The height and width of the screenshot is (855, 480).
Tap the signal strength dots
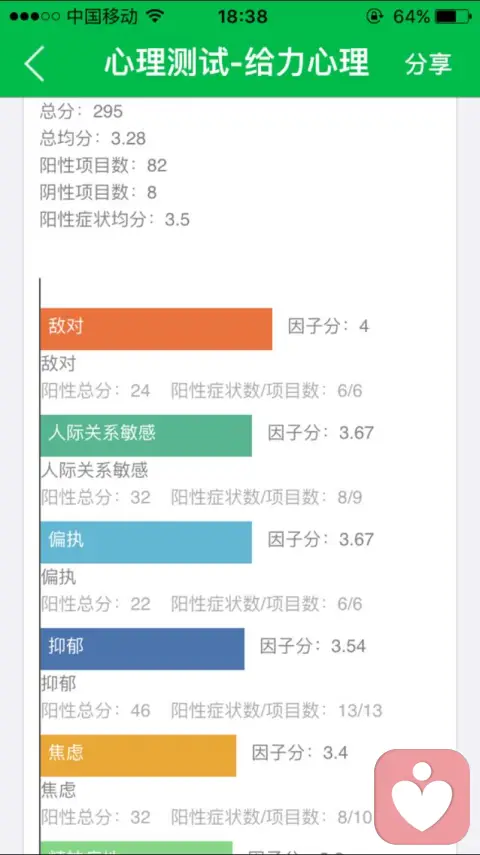tap(34, 16)
